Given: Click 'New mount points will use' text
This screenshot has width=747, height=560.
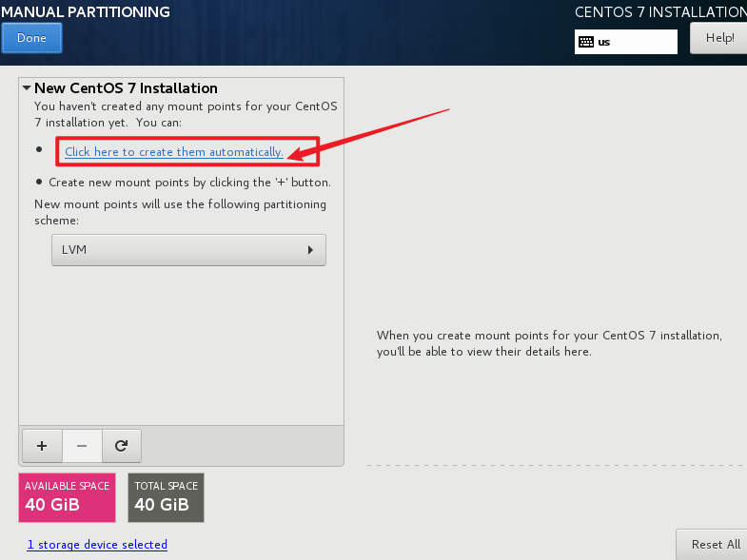Looking at the screenshot, I should tap(180, 212).
